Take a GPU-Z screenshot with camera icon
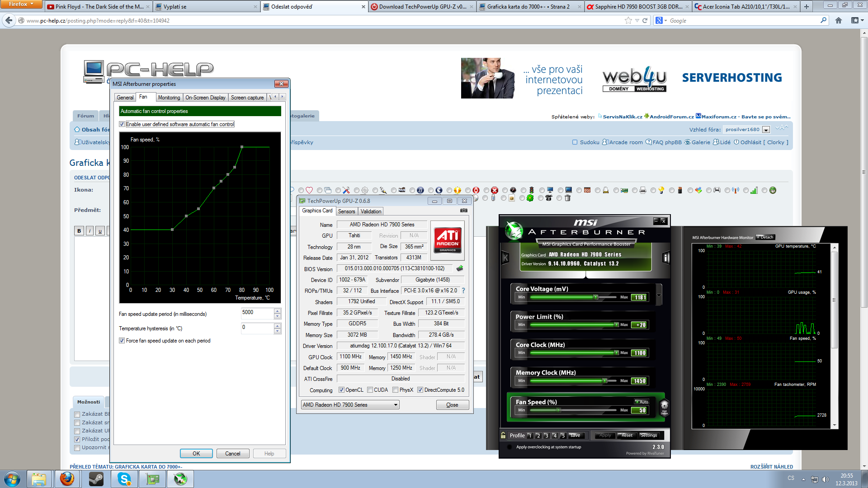This screenshot has height=488, width=868. pos(463,211)
